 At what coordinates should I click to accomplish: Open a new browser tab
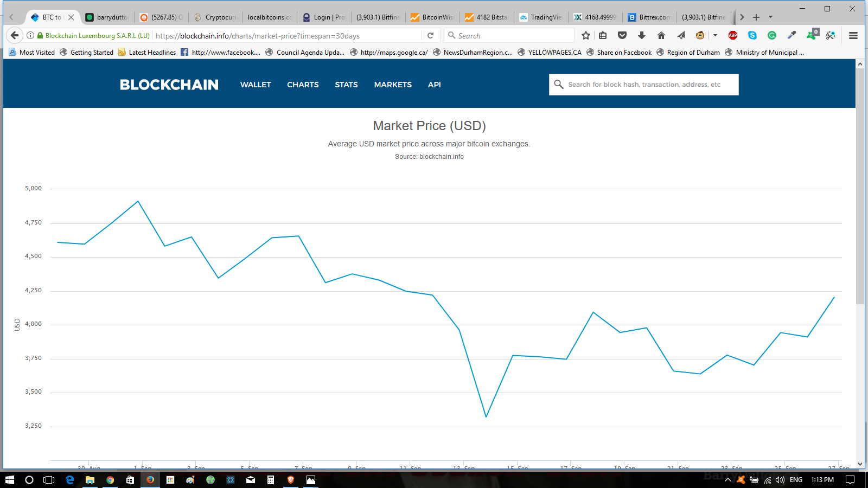tap(756, 17)
